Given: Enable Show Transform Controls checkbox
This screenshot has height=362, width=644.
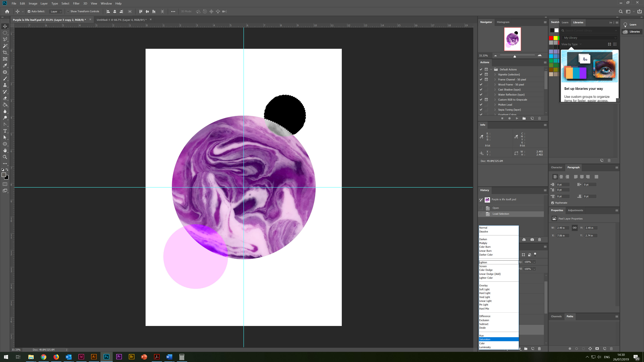Looking at the screenshot, I should (68, 12).
